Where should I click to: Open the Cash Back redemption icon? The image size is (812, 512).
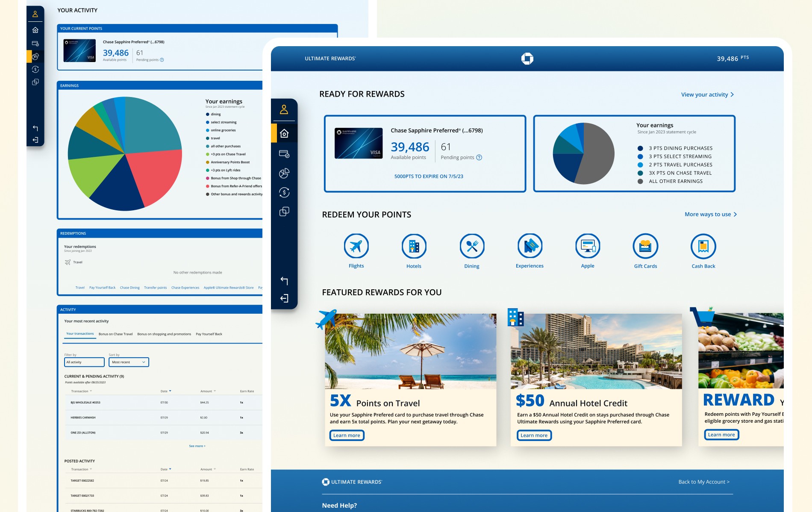point(703,246)
